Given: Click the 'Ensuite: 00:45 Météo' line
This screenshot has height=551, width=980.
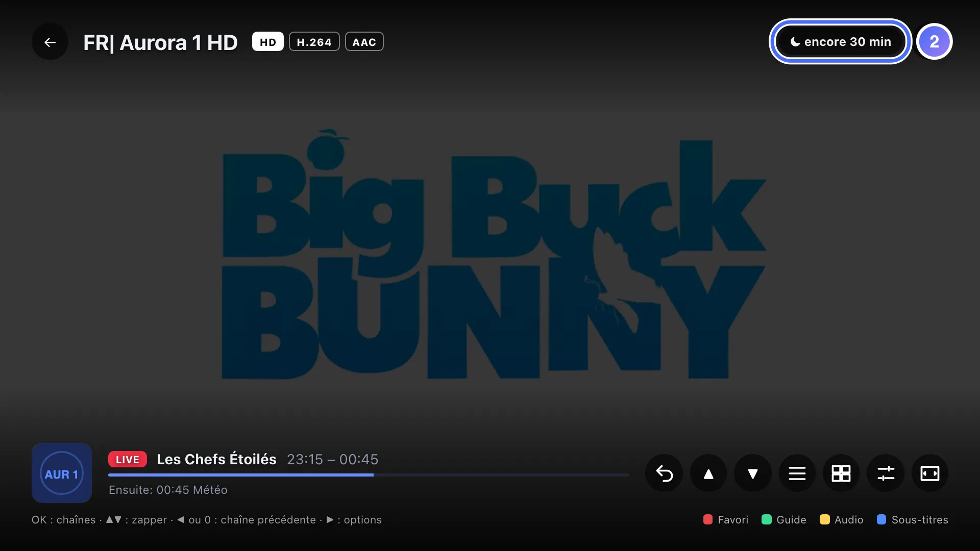Looking at the screenshot, I should click(x=168, y=490).
